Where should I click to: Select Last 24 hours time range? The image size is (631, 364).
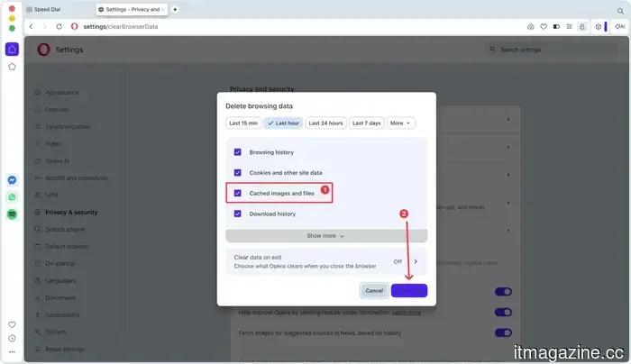(325, 123)
